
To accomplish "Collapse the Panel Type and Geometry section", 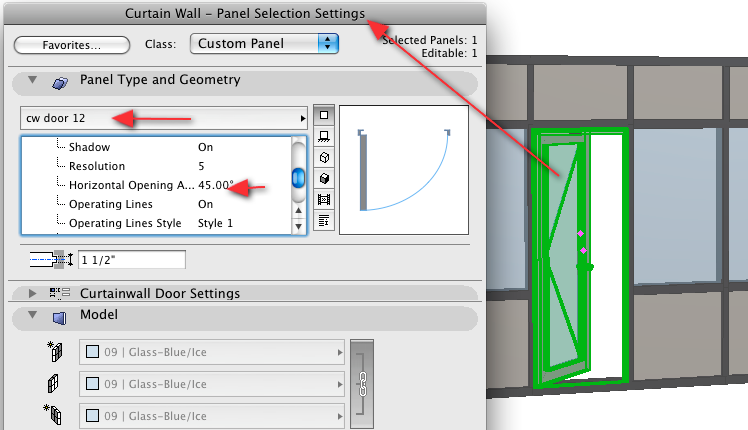I will click(x=32, y=80).
